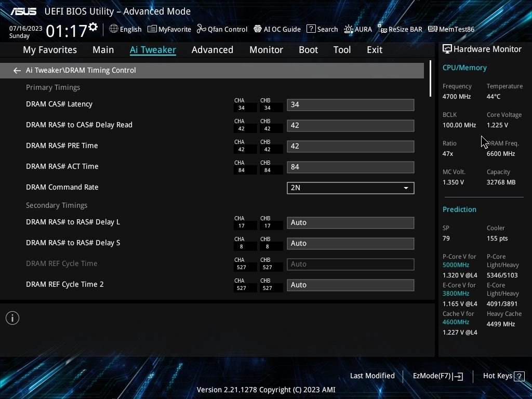Click the Last Modified button
Viewport: 532px width, 399px height.
[x=372, y=376]
